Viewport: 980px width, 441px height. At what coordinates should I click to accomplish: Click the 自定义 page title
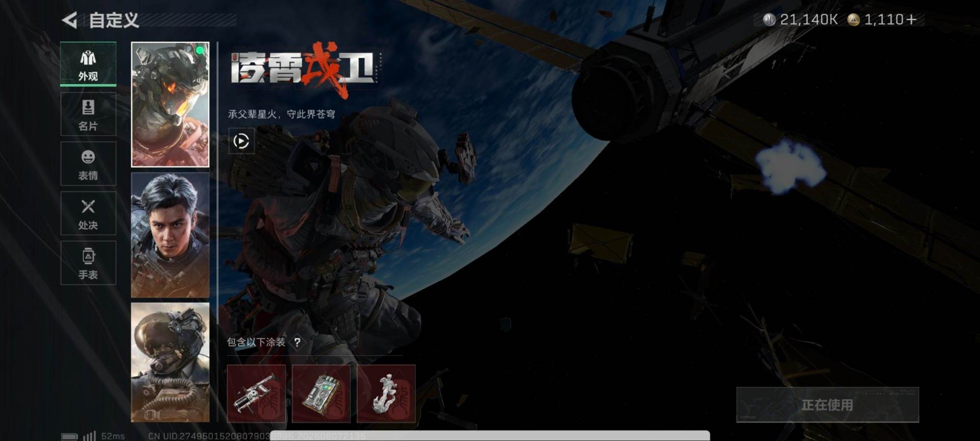(114, 20)
